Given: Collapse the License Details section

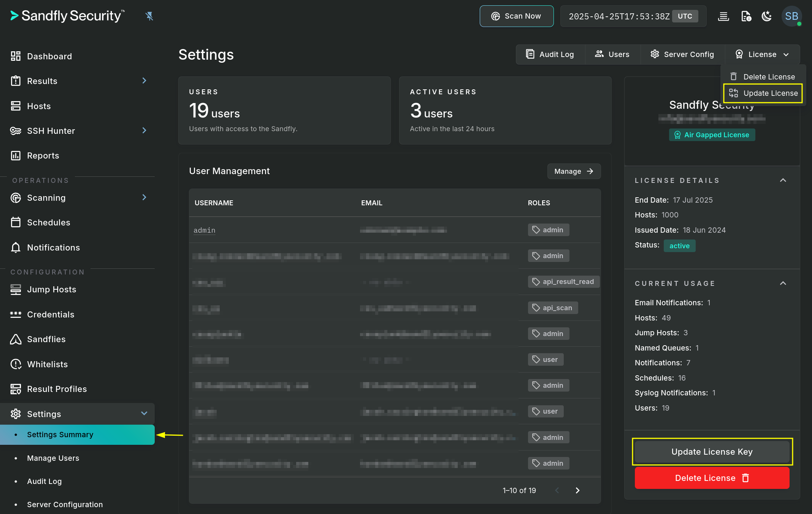Looking at the screenshot, I should coord(783,180).
